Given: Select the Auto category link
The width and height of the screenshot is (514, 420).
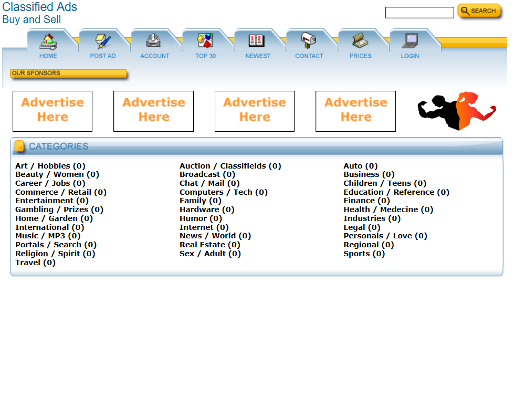Looking at the screenshot, I should coord(360,166).
